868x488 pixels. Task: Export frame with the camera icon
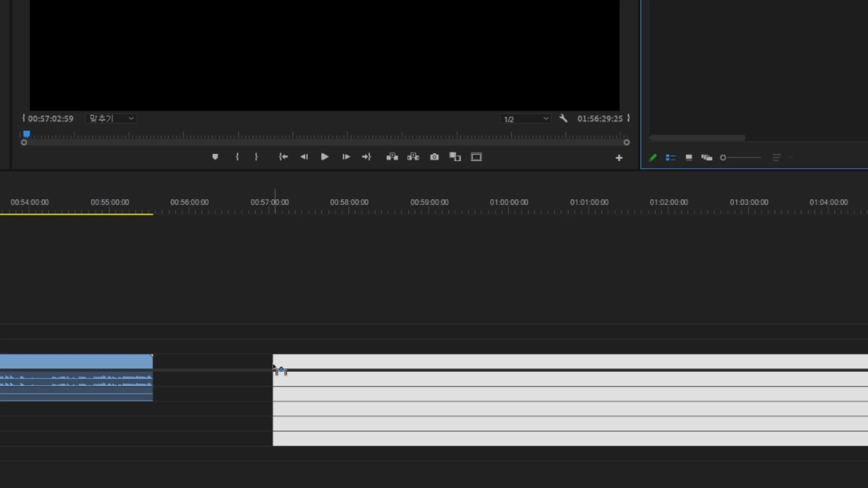[434, 157]
